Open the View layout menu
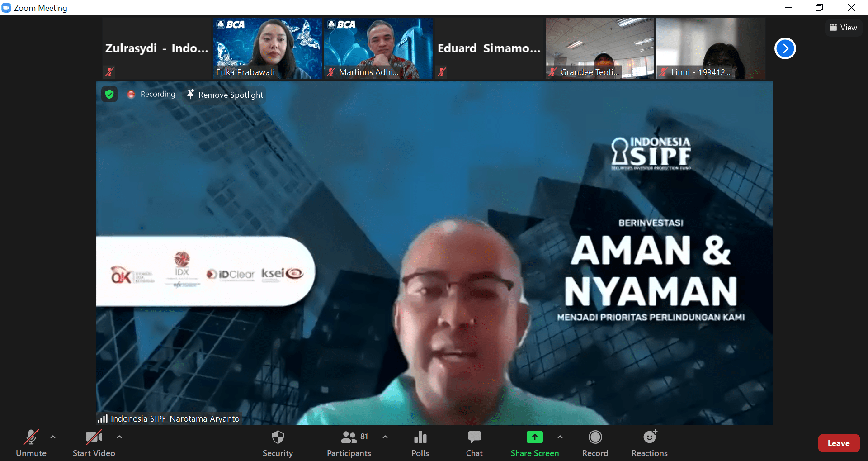Screen dimensions: 868x461 pos(843,28)
